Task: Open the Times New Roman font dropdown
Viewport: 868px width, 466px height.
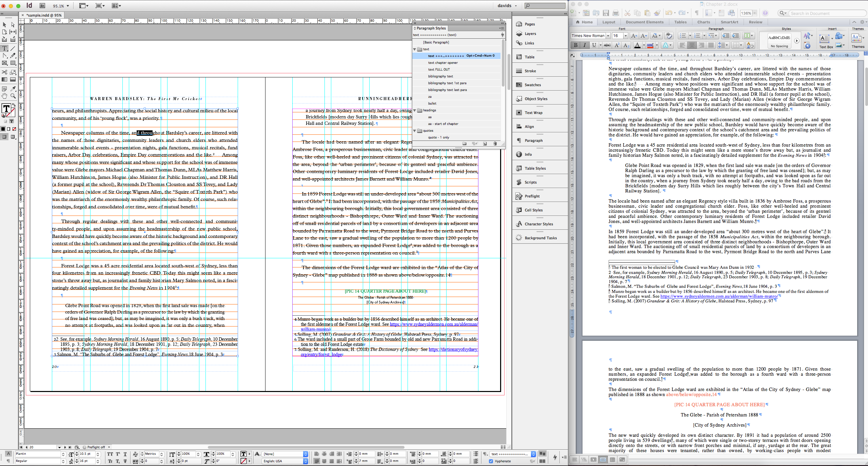Action: (608, 36)
